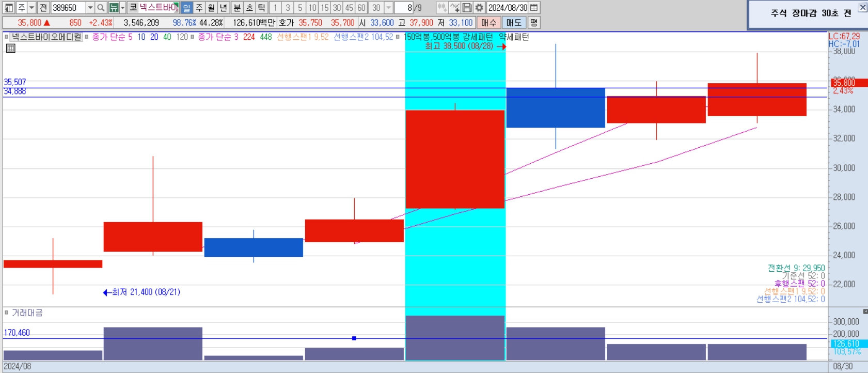Toggle the marker before 넥스트바이오메디컬 legend
The height and width of the screenshot is (373, 868).
pos(7,37)
